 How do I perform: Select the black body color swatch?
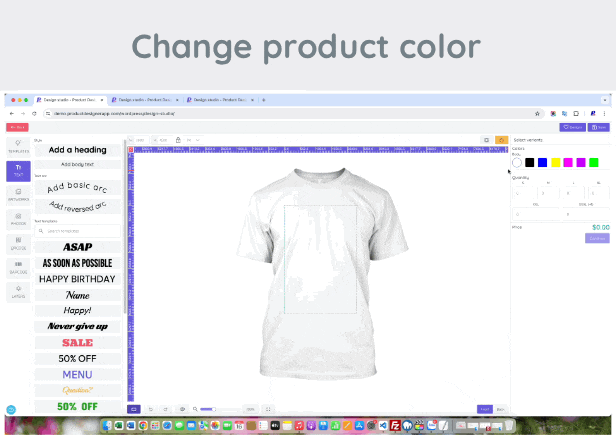point(530,162)
